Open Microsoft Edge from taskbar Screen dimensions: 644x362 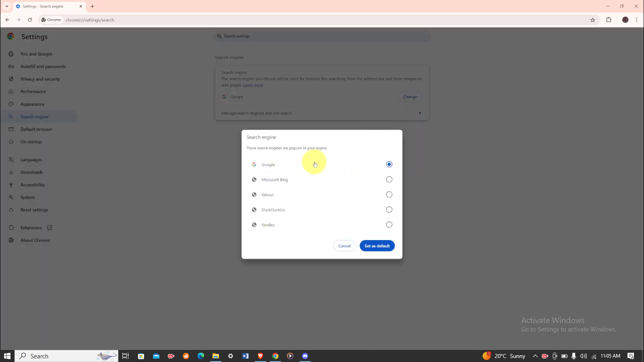(x=201, y=356)
